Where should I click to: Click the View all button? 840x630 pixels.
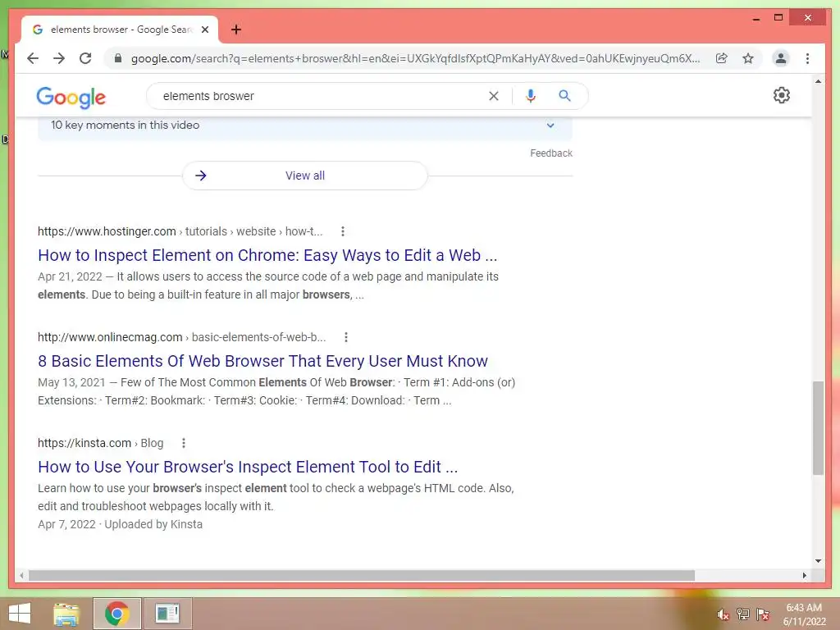pyautogui.click(x=305, y=176)
